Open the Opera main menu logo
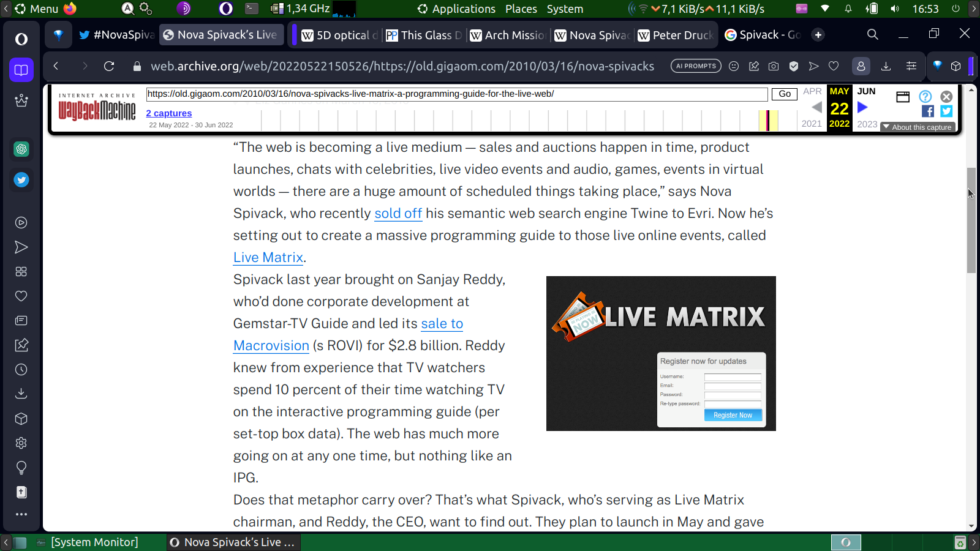Image resolution: width=980 pixels, height=551 pixels. click(21, 39)
